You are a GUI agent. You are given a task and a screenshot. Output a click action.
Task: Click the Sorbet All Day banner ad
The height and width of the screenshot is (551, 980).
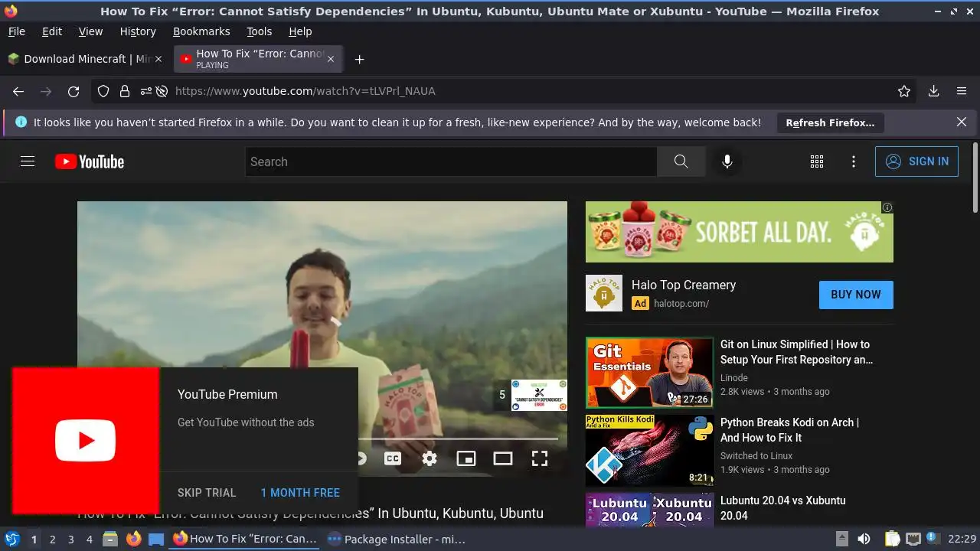pos(739,232)
